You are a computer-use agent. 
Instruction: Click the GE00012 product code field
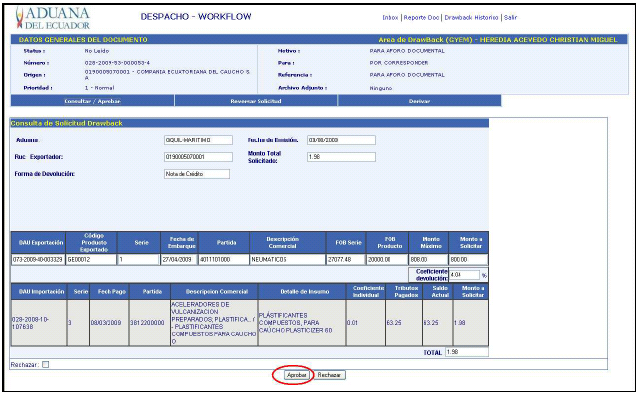click(x=91, y=260)
